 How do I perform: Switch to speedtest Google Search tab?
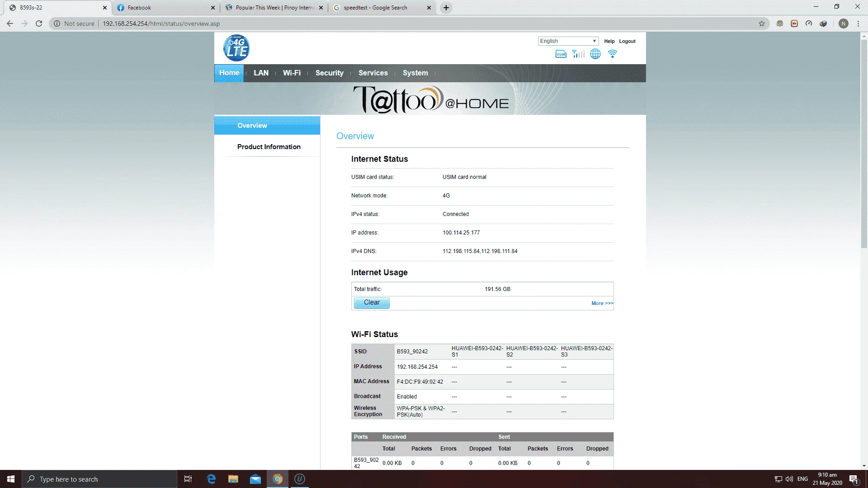[x=382, y=8]
